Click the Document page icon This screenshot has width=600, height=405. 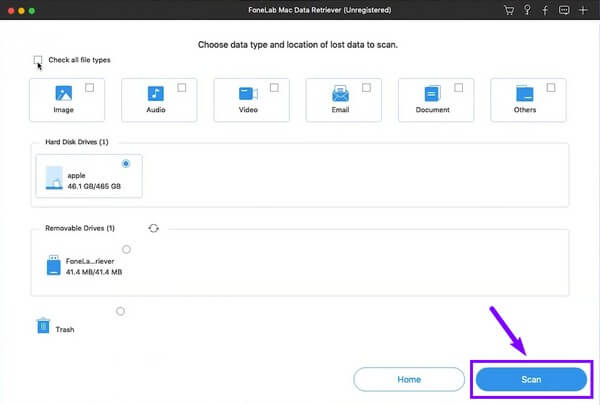point(432,93)
